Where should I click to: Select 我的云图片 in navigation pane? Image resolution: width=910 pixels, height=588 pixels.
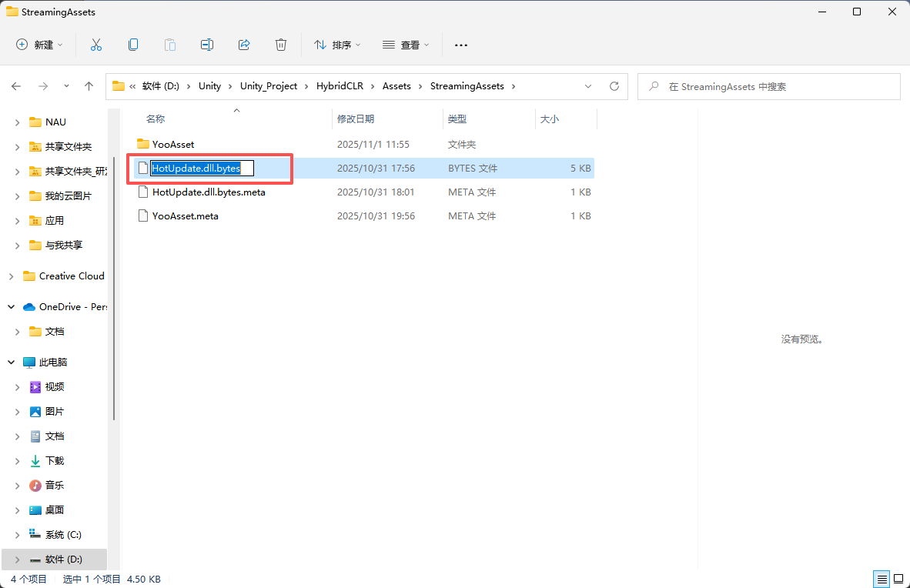(69, 196)
